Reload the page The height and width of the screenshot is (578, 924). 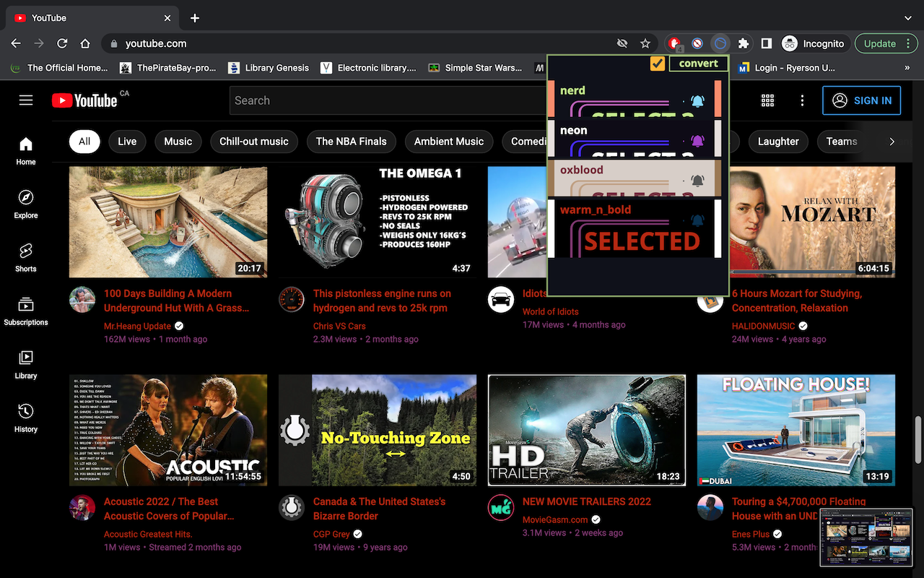(62, 43)
